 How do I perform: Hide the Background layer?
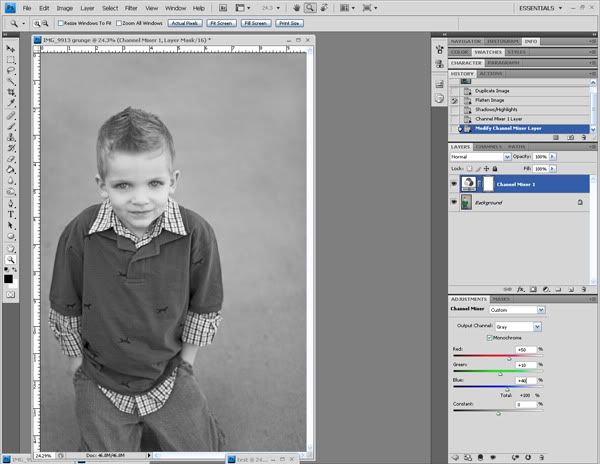454,202
